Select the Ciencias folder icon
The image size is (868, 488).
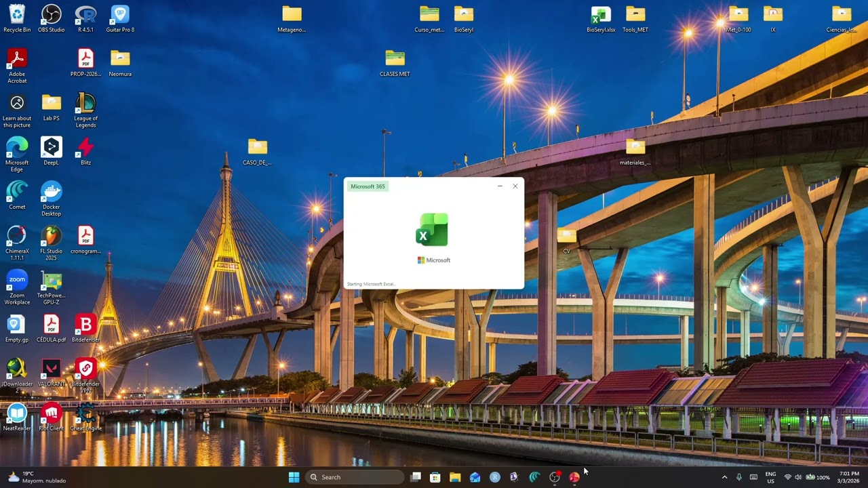pos(842,19)
